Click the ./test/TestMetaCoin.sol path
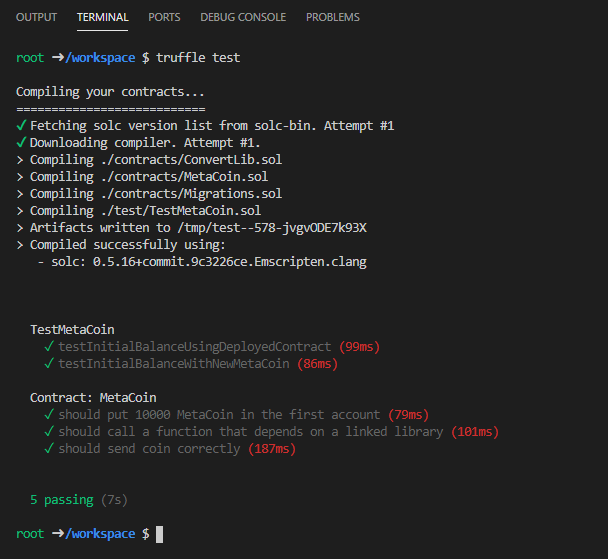This screenshot has width=608, height=559. tap(181, 211)
